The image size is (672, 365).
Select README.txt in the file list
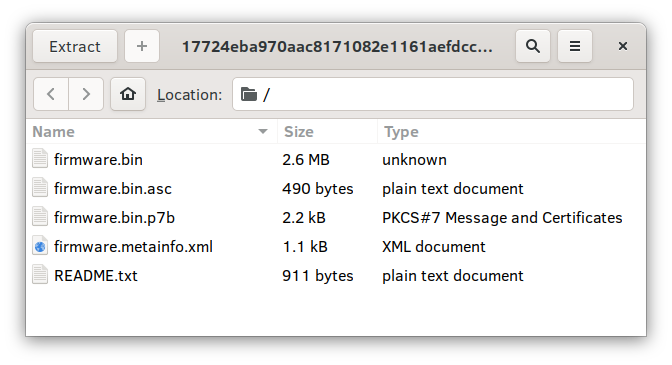point(336,276)
